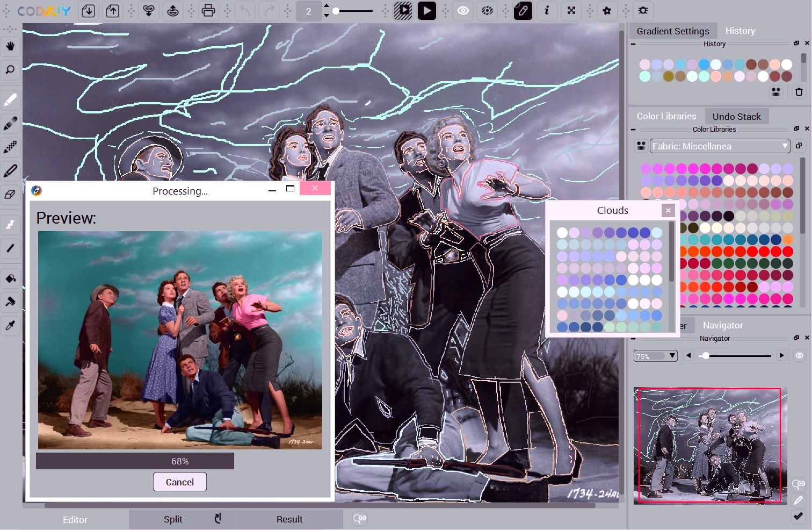Select the roller repaint tool
The width and height of the screenshot is (812, 530).
(x=10, y=302)
